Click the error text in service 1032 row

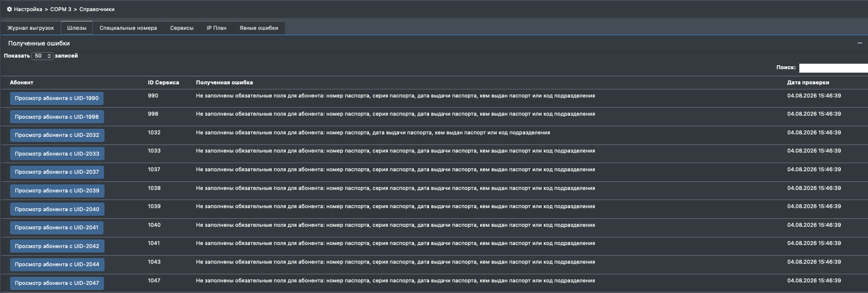pyautogui.click(x=373, y=132)
